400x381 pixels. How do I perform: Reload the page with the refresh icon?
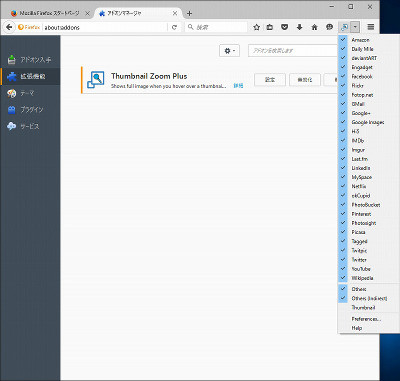click(x=174, y=27)
